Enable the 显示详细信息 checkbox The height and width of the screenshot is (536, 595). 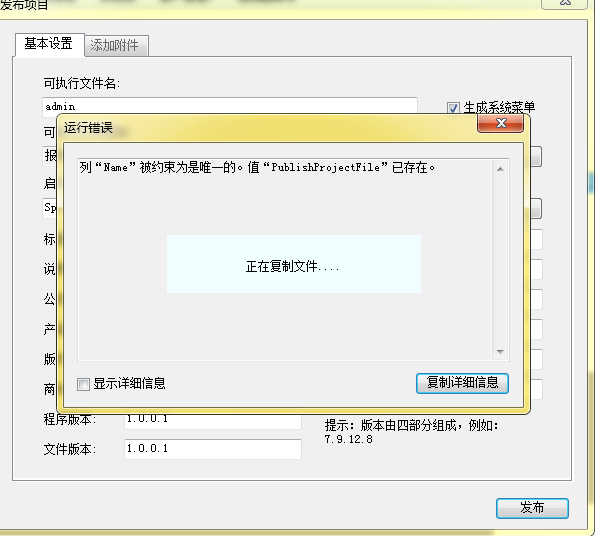[x=83, y=384]
